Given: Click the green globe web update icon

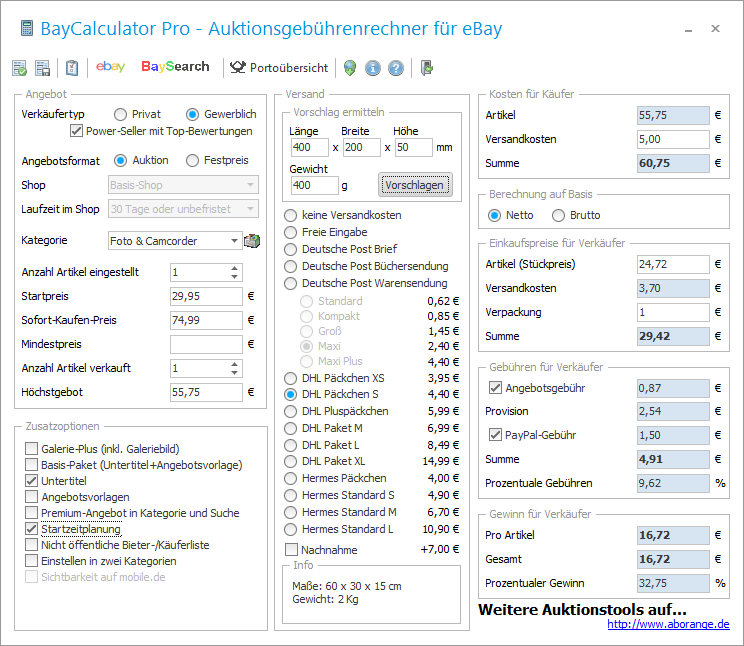Looking at the screenshot, I should coord(350,68).
